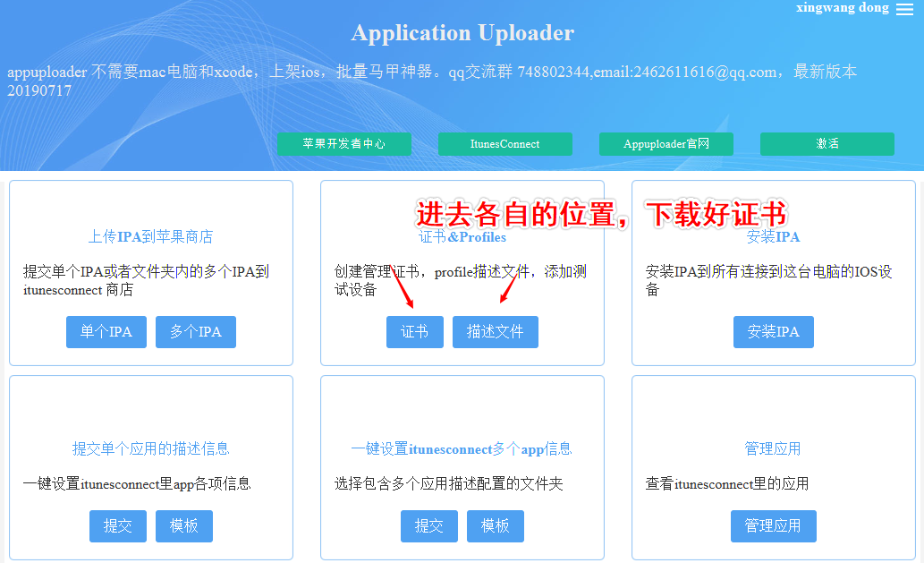924x563 pixels.
Task: Click the 安装IPA card heading
Action: click(x=773, y=237)
